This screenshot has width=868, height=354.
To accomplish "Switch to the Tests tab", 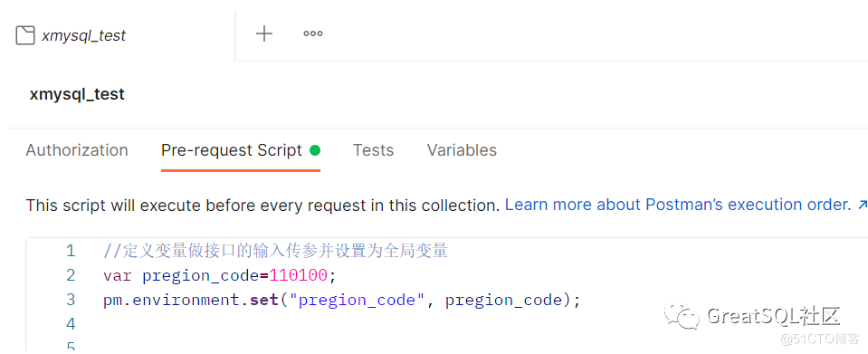I will coord(374,150).
